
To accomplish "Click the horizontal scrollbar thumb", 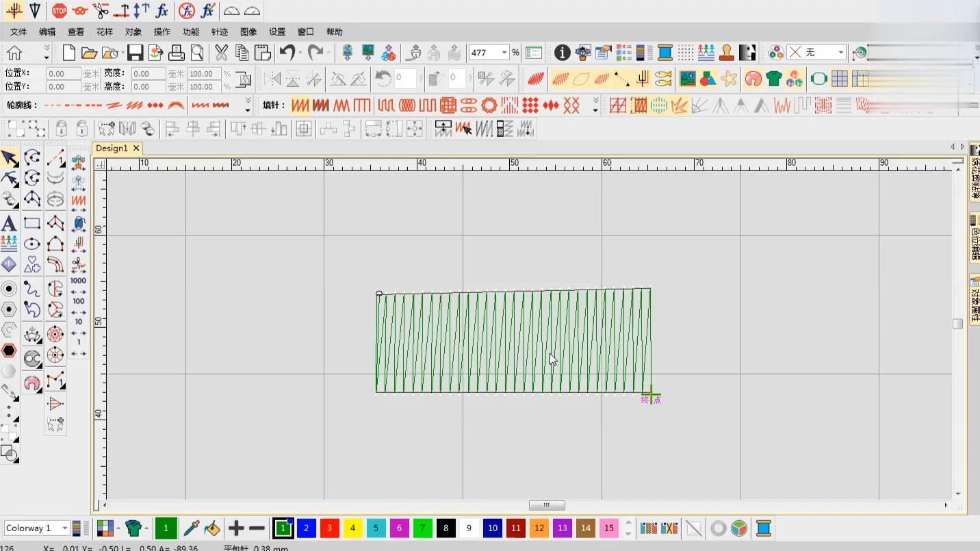I will coord(547,506).
